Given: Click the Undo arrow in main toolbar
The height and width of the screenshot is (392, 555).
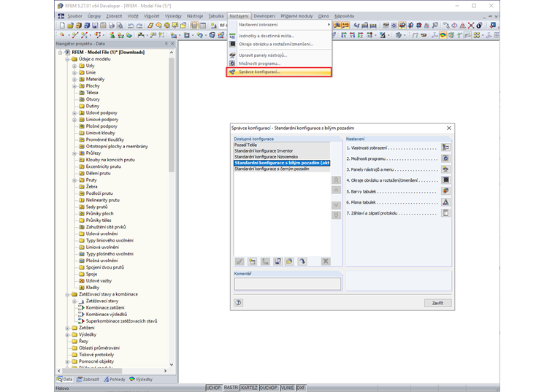Looking at the screenshot, I should tap(131, 26).
